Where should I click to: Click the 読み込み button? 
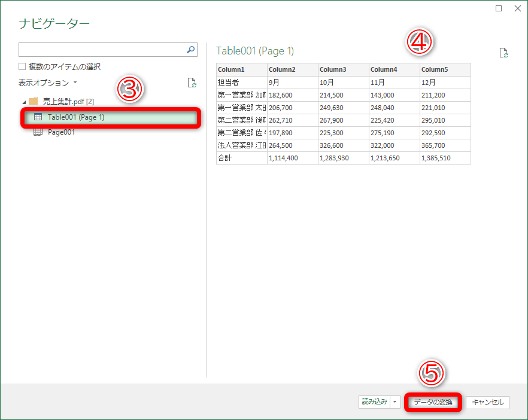coord(375,402)
